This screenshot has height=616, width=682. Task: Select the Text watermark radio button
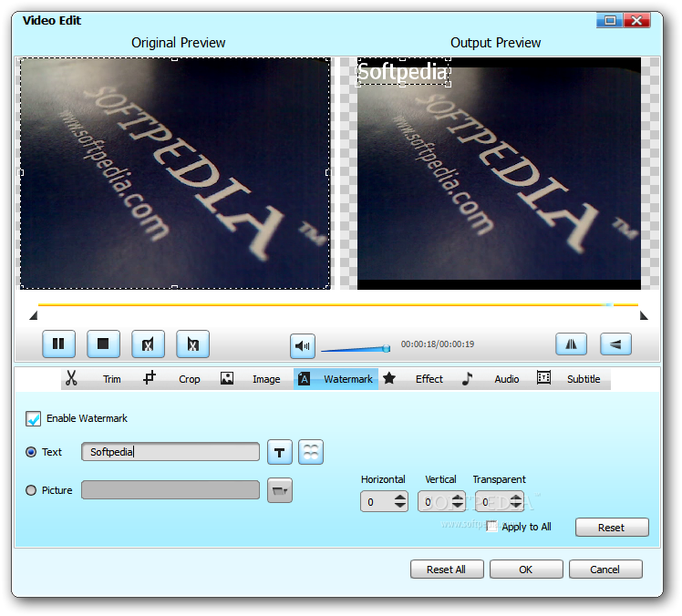tap(31, 452)
